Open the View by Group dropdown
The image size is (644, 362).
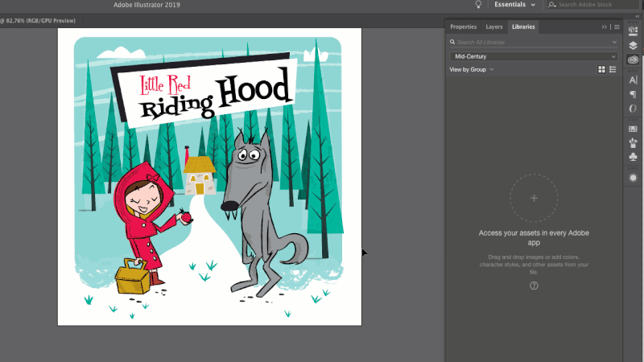[x=472, y=70]
